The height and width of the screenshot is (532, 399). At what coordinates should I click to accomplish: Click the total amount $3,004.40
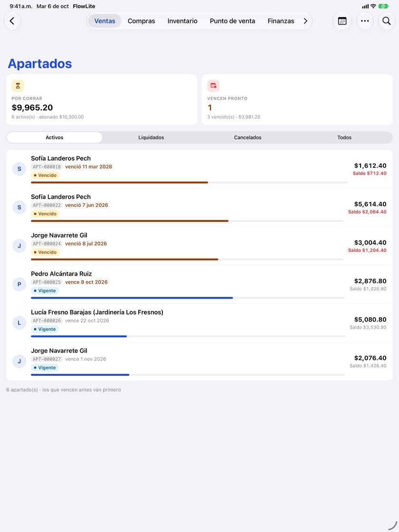[x=370, y=243]
